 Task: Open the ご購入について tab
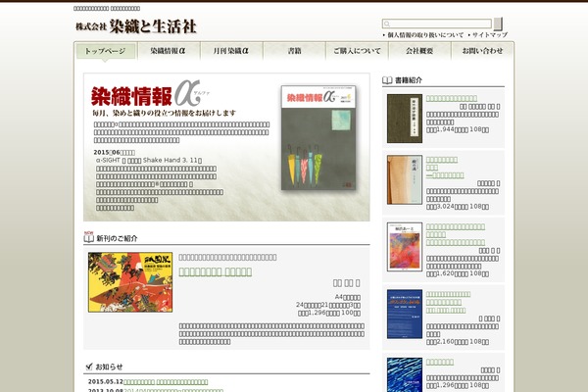click(357, 51)
